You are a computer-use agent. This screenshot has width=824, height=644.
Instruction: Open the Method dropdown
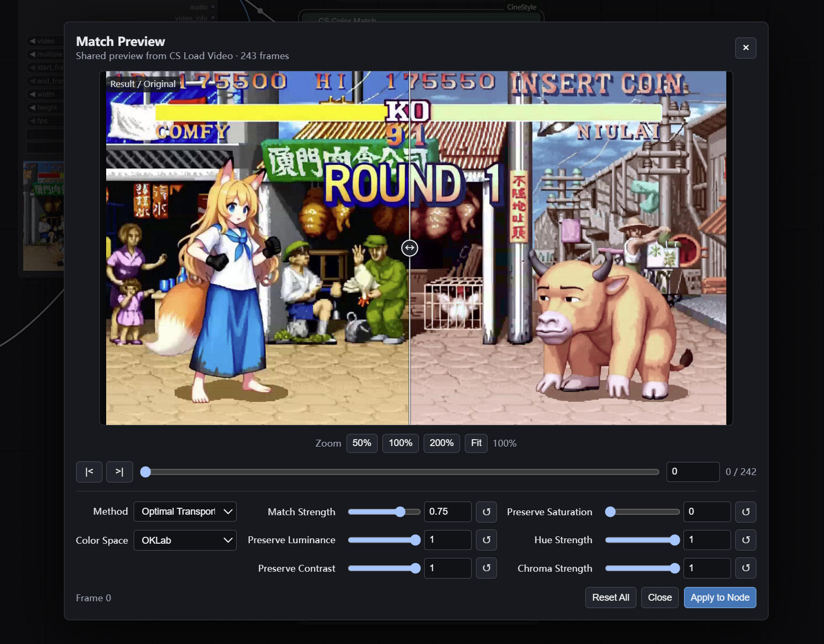tap(185, 512)
